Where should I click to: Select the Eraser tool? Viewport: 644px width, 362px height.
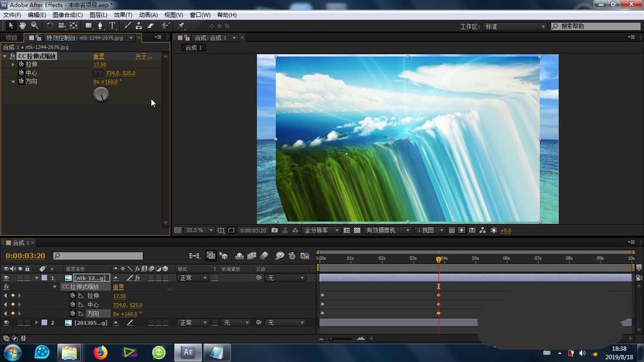coord(151,26)
